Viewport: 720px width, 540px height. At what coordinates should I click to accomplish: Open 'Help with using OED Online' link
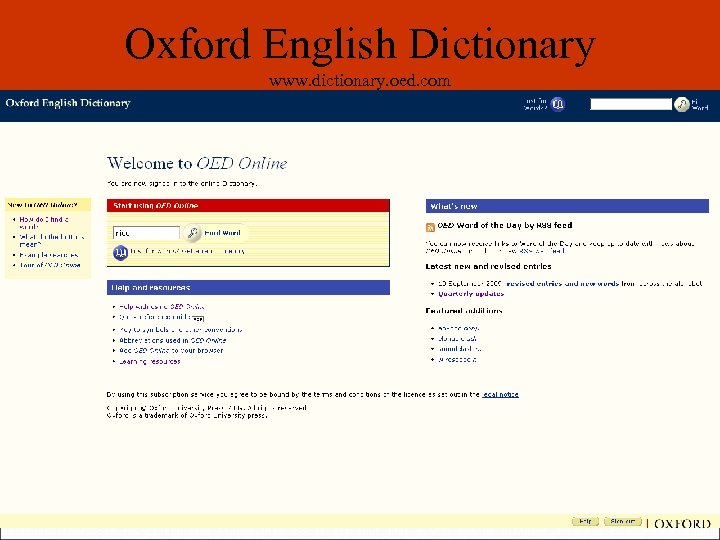[162, 307]
